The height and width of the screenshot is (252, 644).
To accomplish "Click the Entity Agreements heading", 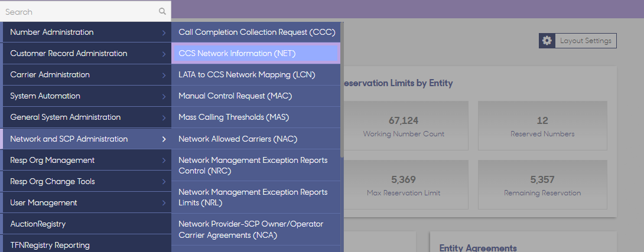I will tap(478, 247).
